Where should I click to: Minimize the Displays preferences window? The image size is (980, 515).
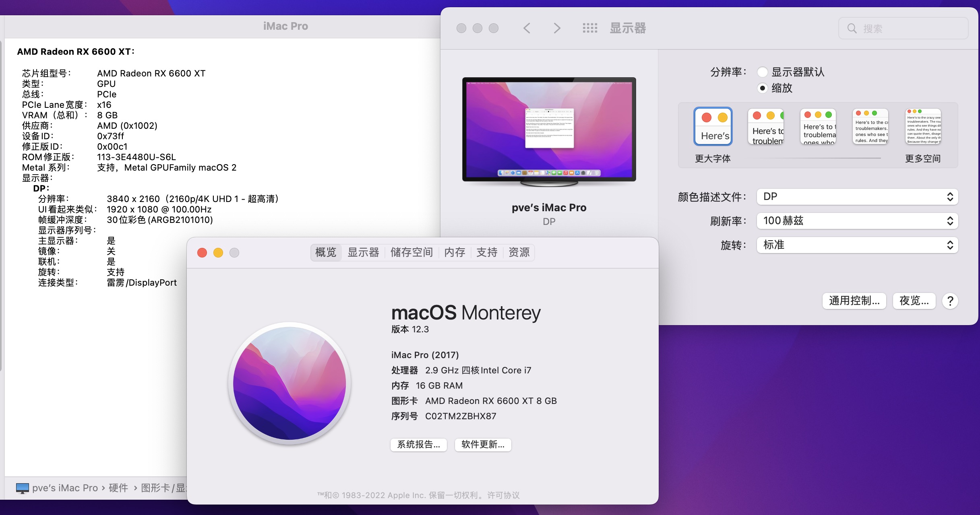pos(478,28)
